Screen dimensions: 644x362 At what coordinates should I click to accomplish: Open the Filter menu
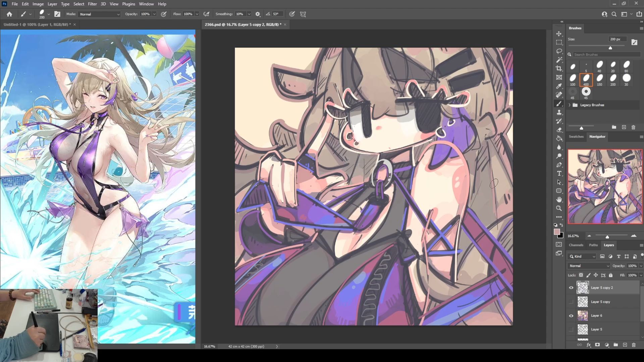click(92, 4)
